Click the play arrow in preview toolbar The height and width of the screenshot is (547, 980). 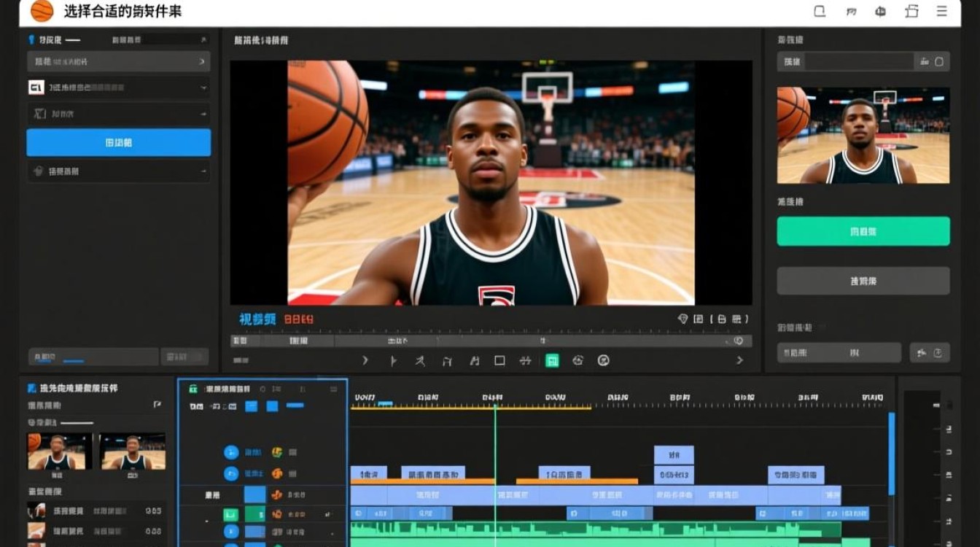[365, 360]
